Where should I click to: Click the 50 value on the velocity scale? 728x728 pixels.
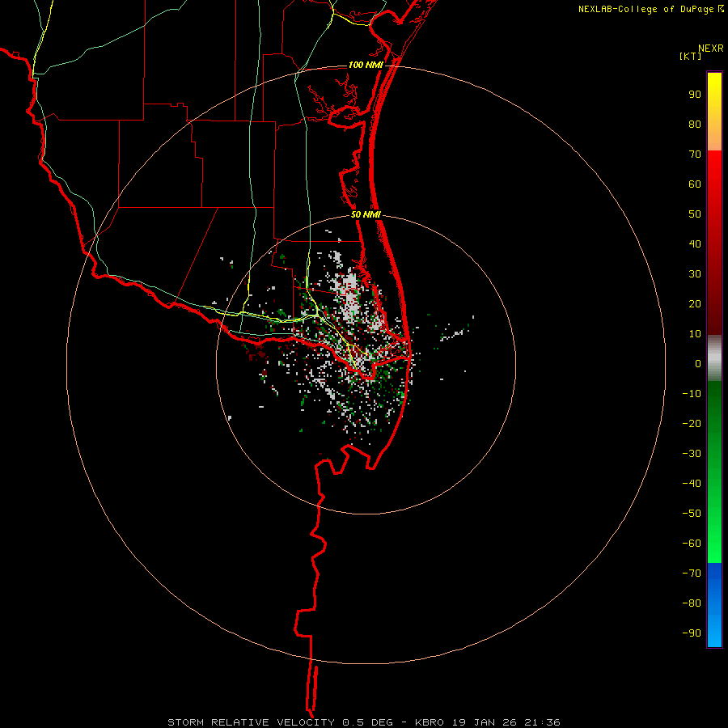(695, 214)
